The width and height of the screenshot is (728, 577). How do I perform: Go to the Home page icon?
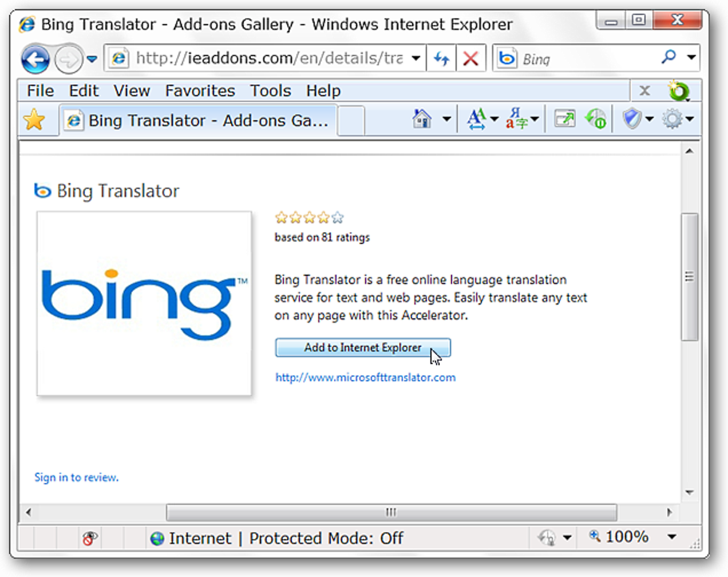point(422,119)
